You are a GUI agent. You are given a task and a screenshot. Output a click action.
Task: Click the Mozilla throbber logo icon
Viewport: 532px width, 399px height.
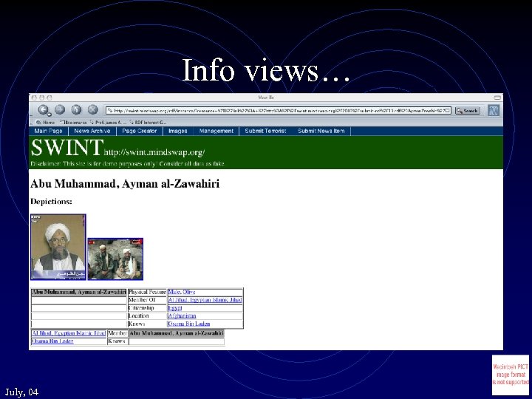point(494,110)
